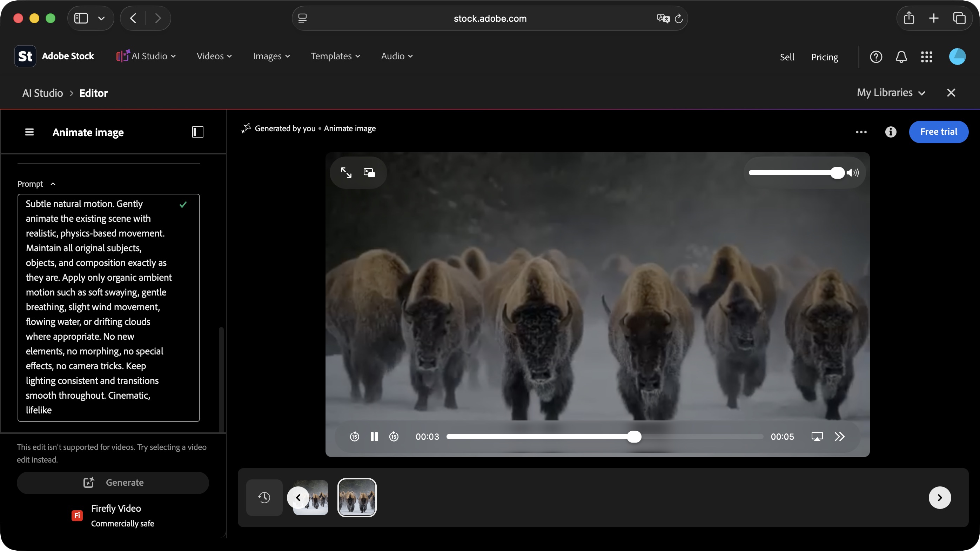The image size is (980, 551).
Task: Open the Safari sidebar toggle
Action: (81, 18)
